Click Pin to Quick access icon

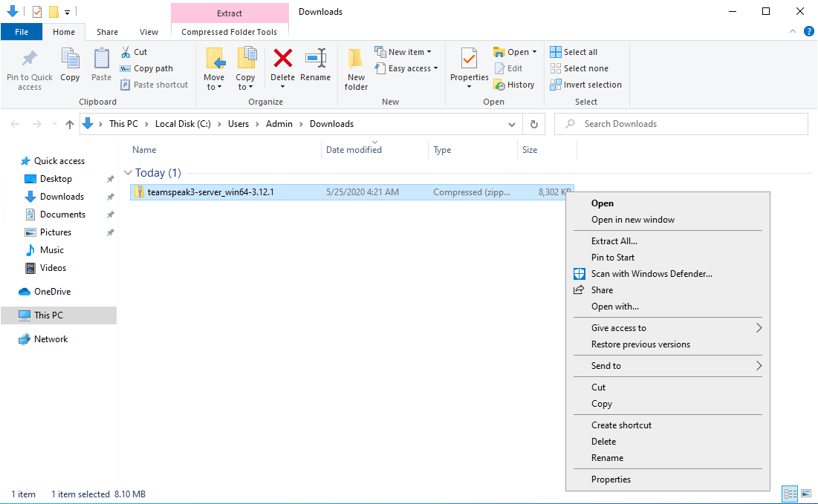[x=30, y=59]
